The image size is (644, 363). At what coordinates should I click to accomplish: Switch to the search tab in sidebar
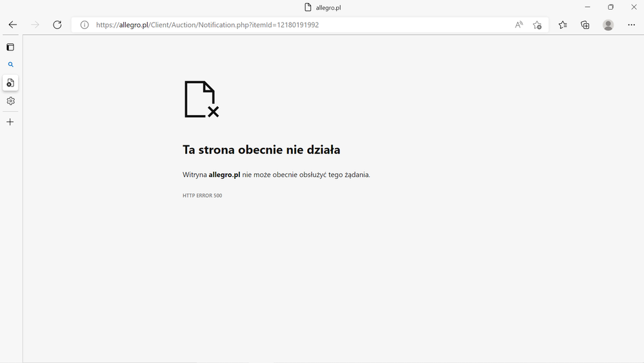(10, 65)
